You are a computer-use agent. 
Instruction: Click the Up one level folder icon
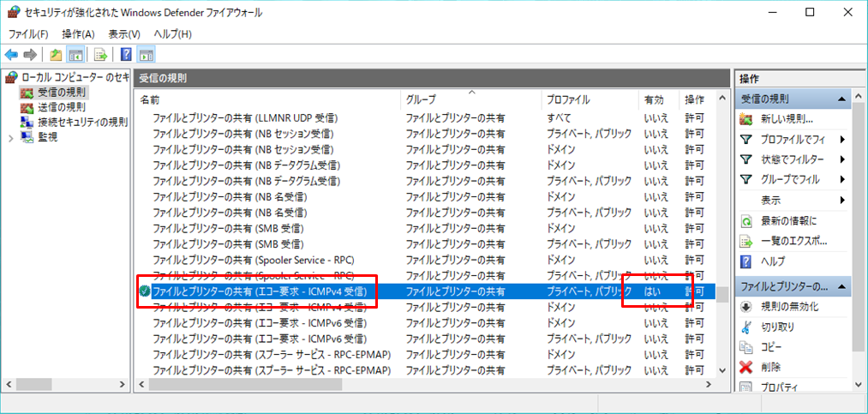pos(56,55)
